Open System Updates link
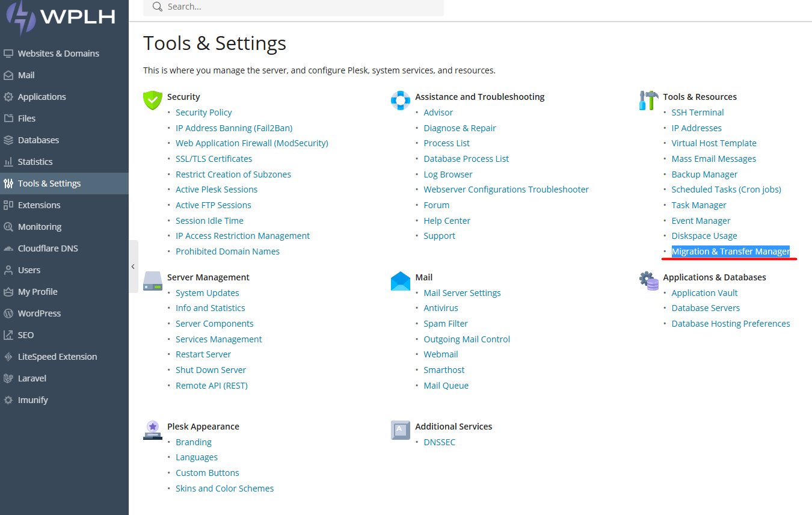Image resolution: width=812 pixels, height=515 pixels. pos(208,293)
